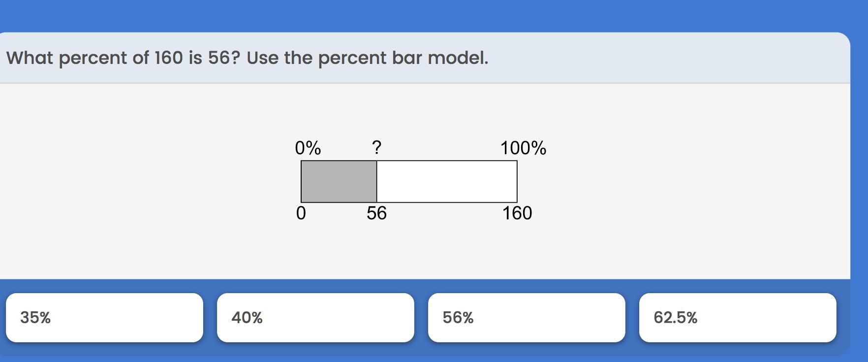Select the 40% answer choice

click(315, 318)
